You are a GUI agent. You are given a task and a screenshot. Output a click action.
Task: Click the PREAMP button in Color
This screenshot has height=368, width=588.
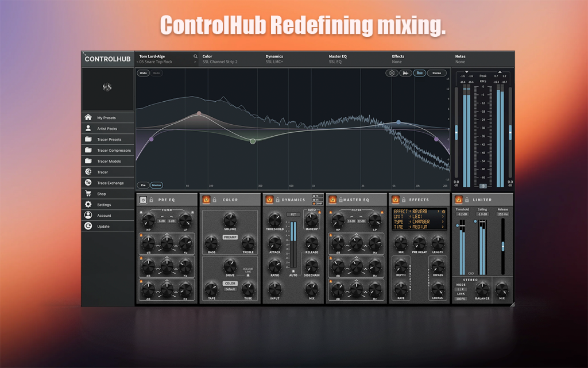click(230, 237)
